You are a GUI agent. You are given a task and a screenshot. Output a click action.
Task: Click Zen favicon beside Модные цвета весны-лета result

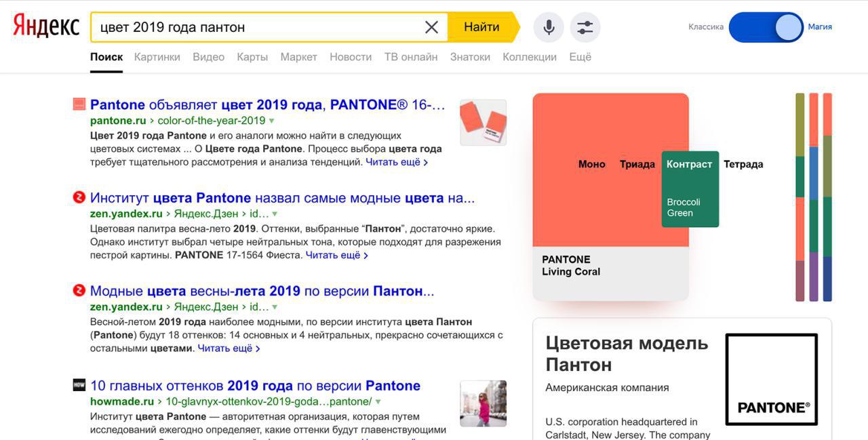pos(79,290)
